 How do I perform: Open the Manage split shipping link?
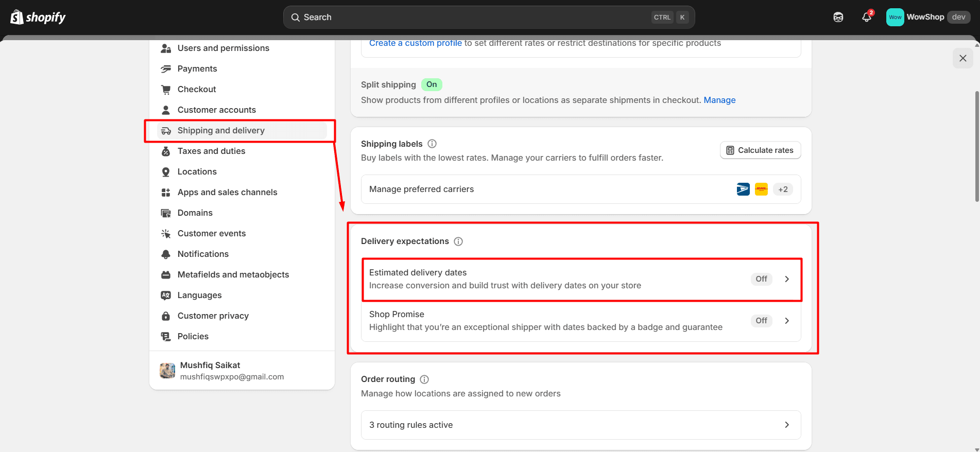tap(719, 100)
